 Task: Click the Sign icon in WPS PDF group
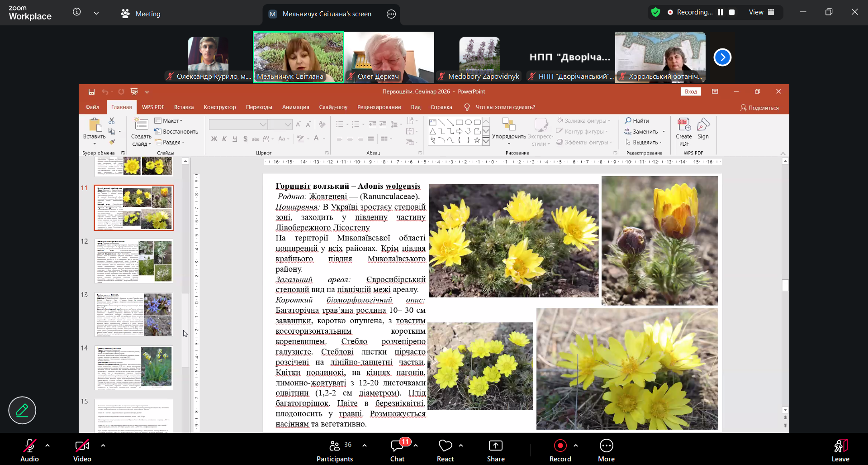coord(703,125)
